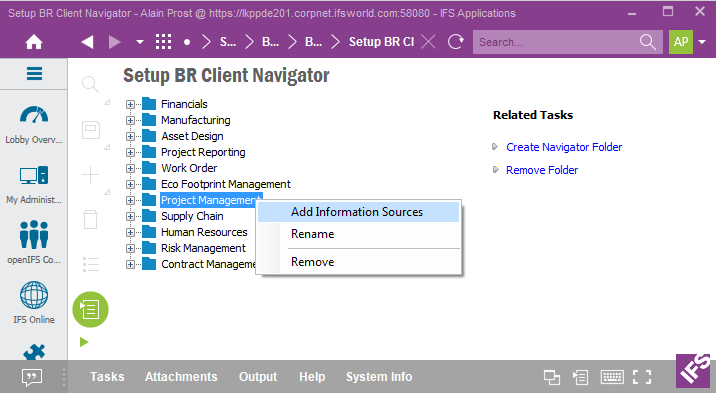Open Lobby Overview shortcut
The width and height of the screenshot is (716, 393).
point(34,125)
